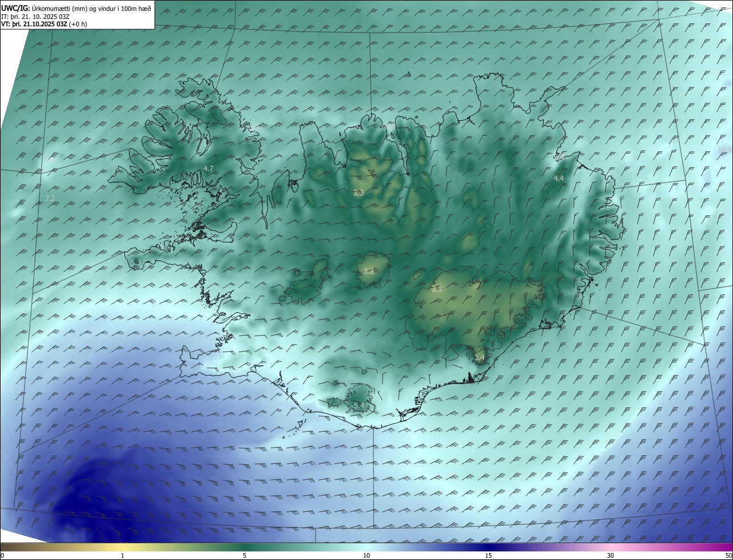Select the IT: þri. 21. 10. 2025 03Z line

36,17
